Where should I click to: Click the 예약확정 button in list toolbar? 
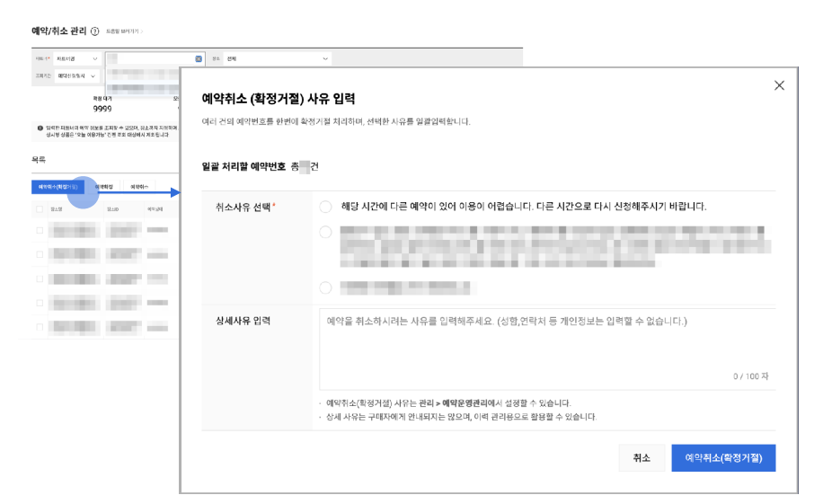(x=106, y=187)
